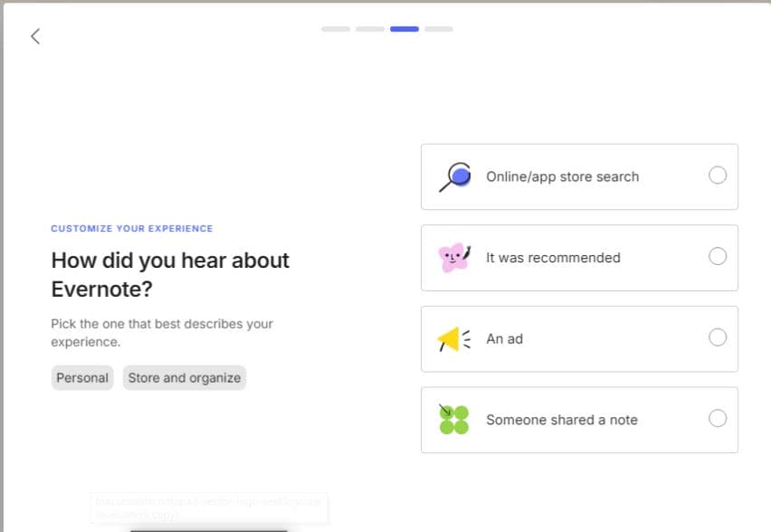This screenshot has height=532, width=771.
Task: Select the Online/app store search radio button
Action: [717, 176]
